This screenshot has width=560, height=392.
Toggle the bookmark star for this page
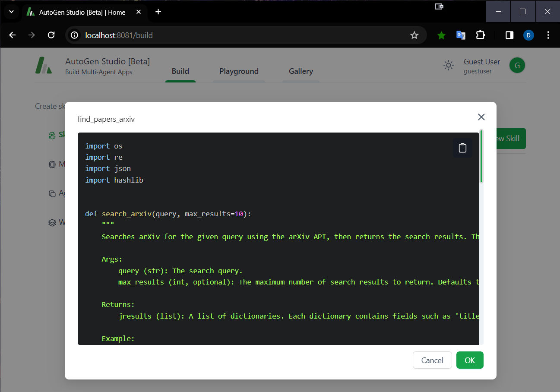[414, 35]
